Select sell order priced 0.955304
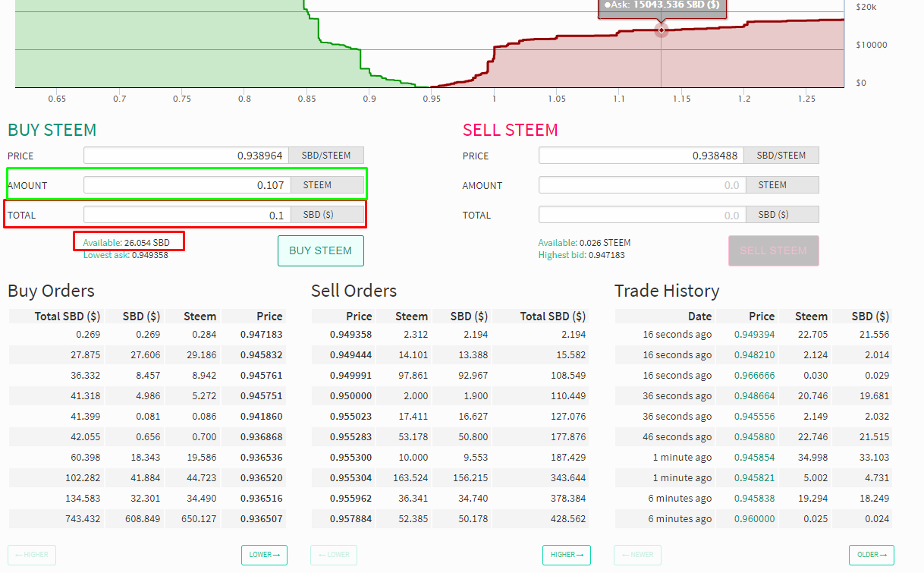Screen dimensions: 924x573 451,477
